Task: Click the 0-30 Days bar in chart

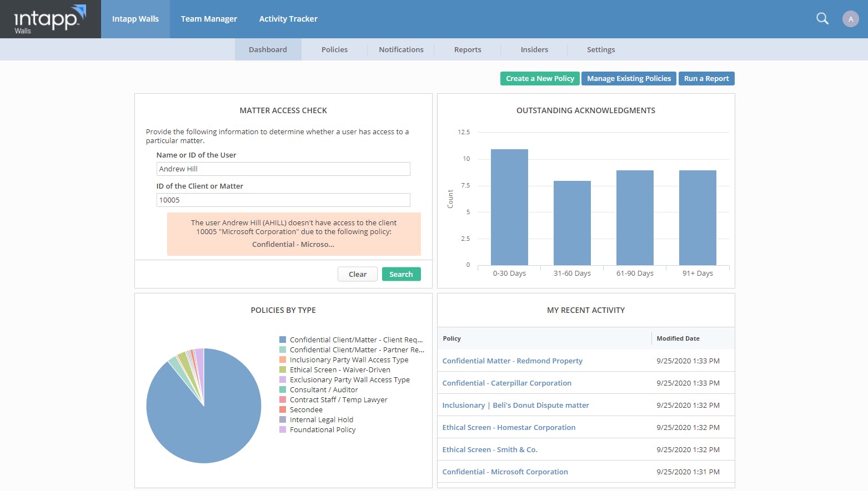Action: (509, 207)
